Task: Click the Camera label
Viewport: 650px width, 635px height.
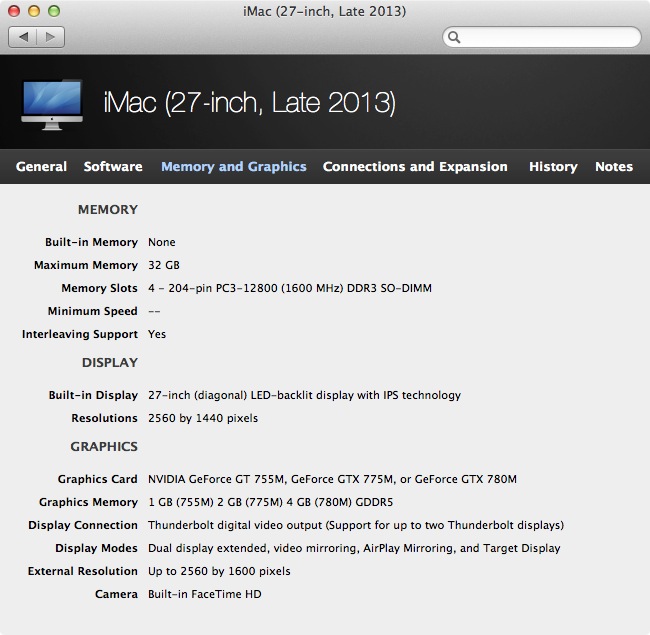Action: 116,594
